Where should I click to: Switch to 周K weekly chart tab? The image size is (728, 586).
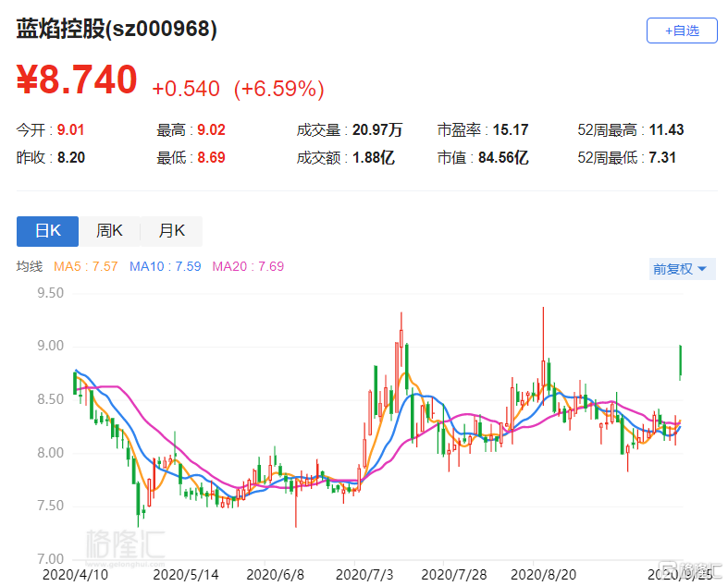click(109, 230)
